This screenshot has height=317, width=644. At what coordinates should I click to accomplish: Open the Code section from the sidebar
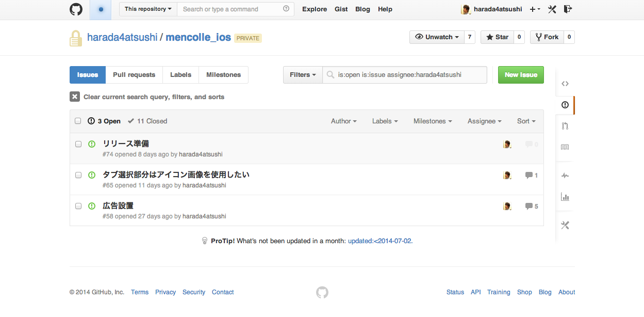pos(565,83)
